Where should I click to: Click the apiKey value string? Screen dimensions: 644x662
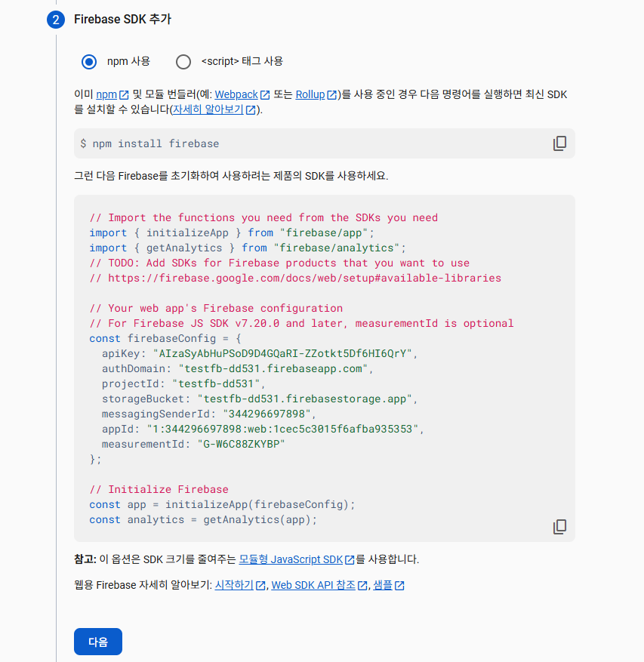[282, 353]
